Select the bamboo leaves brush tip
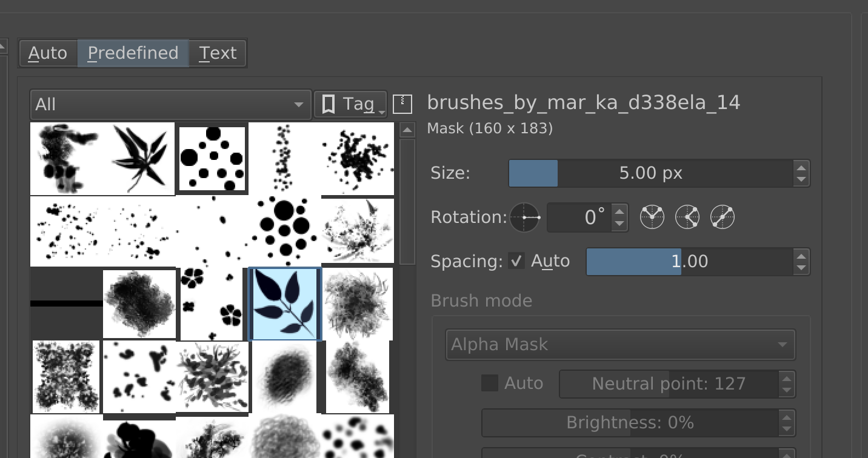868x458 pixels. [x=139, y=158]
